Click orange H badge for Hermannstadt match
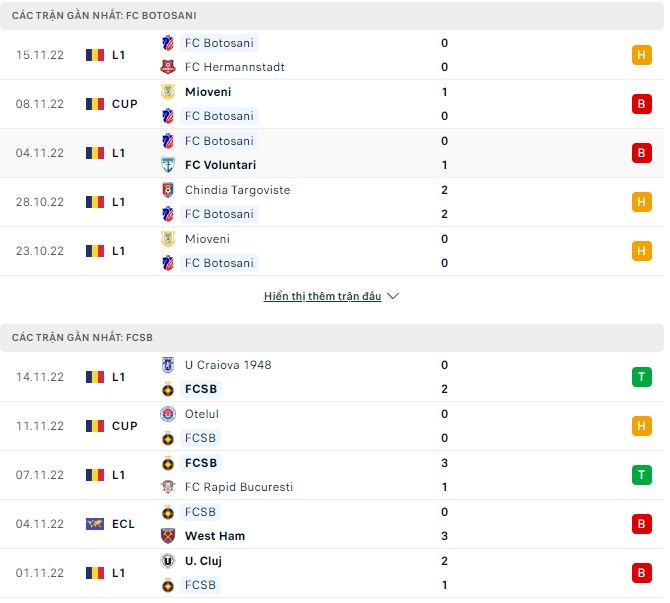This screenshot has height=603, width=670. [641, 55]
